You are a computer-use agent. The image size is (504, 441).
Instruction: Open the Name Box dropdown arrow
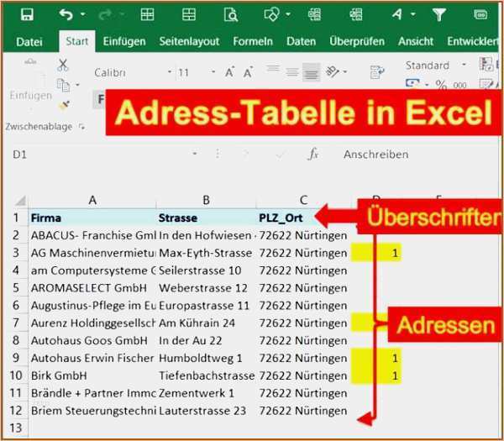point(195,154)
